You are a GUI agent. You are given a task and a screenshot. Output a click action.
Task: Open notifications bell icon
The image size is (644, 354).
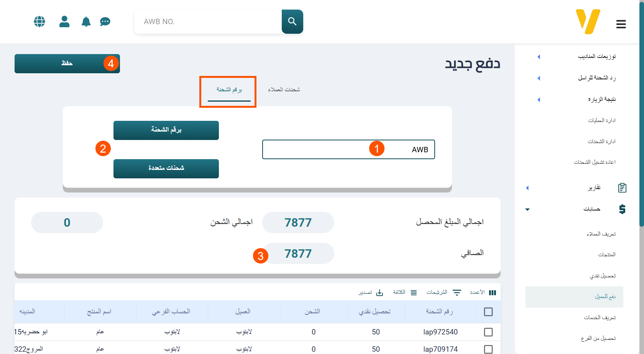tap(86, 22)
